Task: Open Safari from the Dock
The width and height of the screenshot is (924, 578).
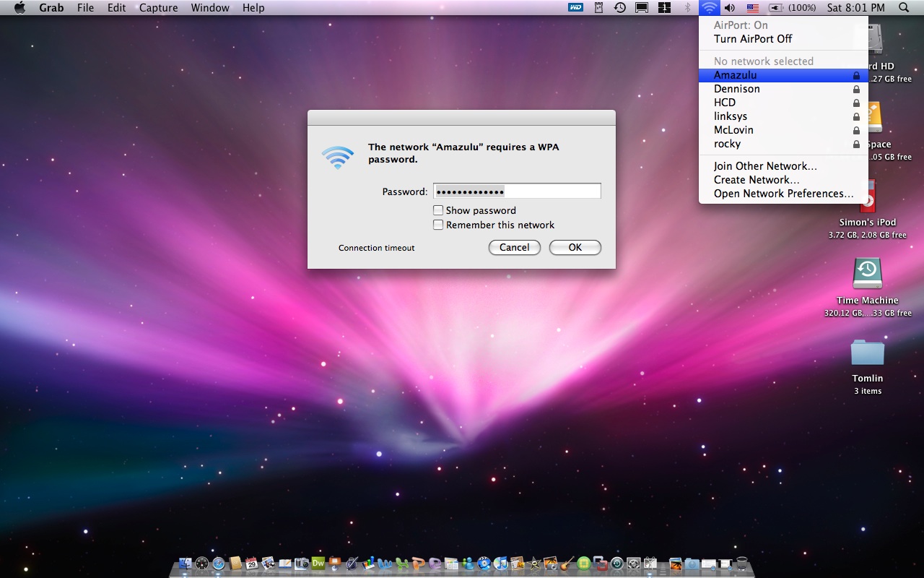Action: coord(219,564)
